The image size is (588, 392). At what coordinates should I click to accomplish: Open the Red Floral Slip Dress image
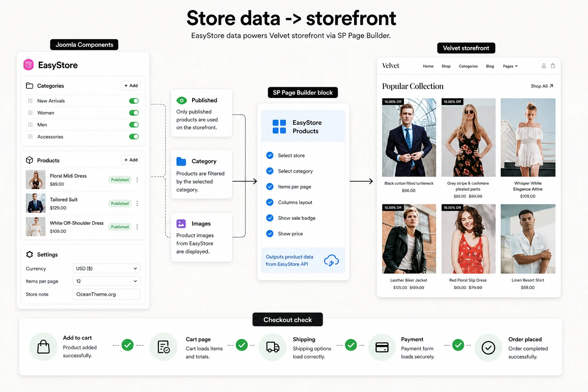click(468, 239)
